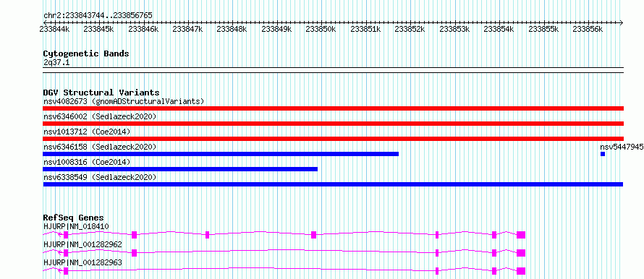Open the HJURP|NM_001282963 transcript label
This screenshot has height=279, width=644.
click(82, 262)
